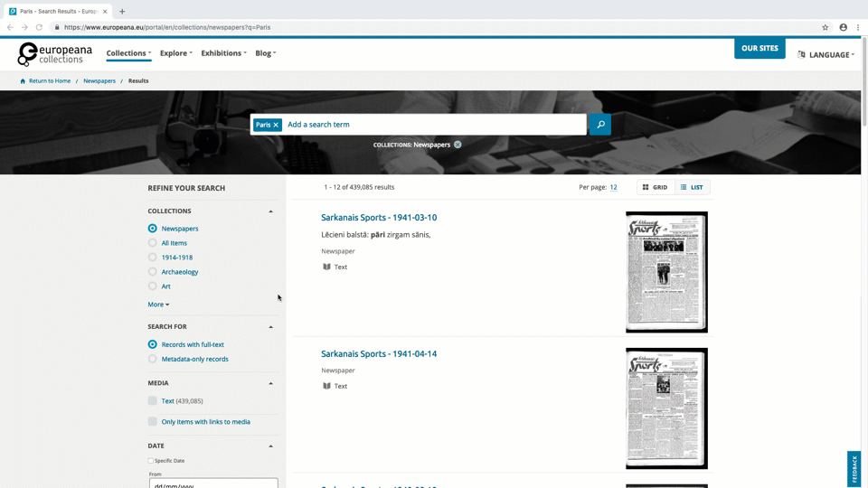The height and width of the screenshot is (488, 868).
Task: Click the Our Sites button
Action: [x=759, y=48]
